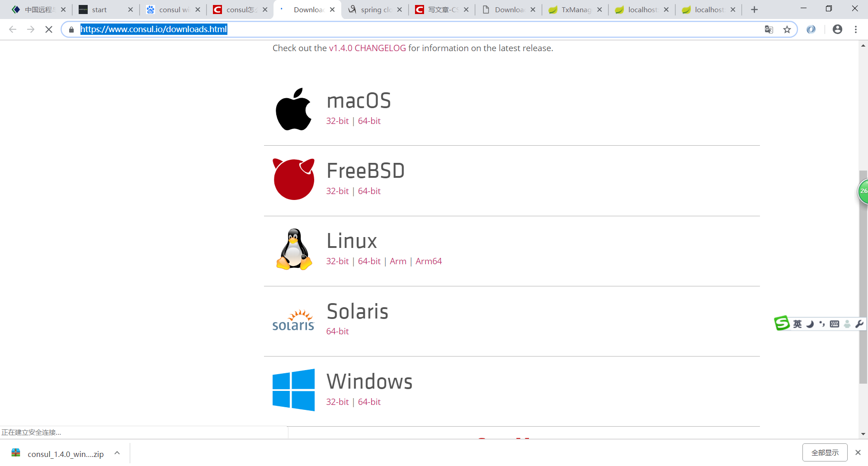Close the 中国远程 tab
This screenshot has height=466, width=868.
63,10
